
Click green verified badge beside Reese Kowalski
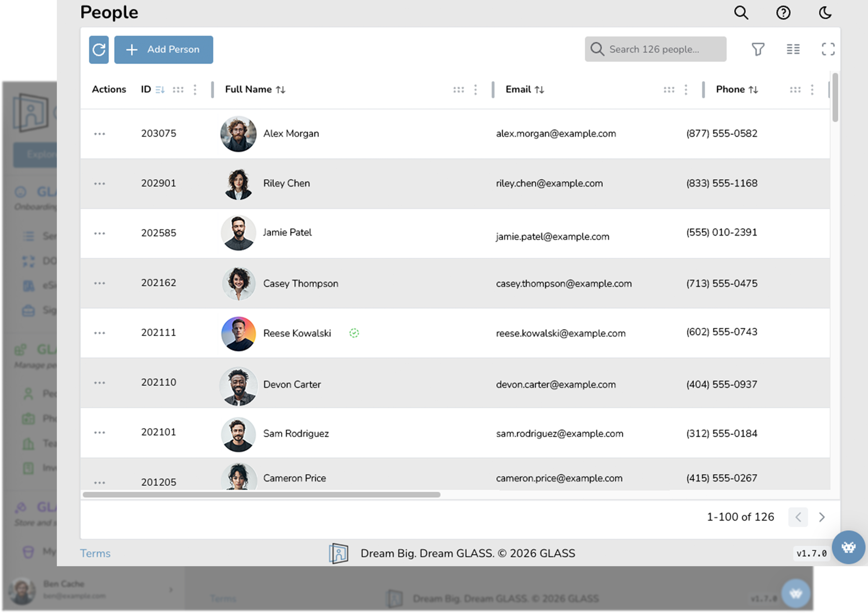coord(354,333)
